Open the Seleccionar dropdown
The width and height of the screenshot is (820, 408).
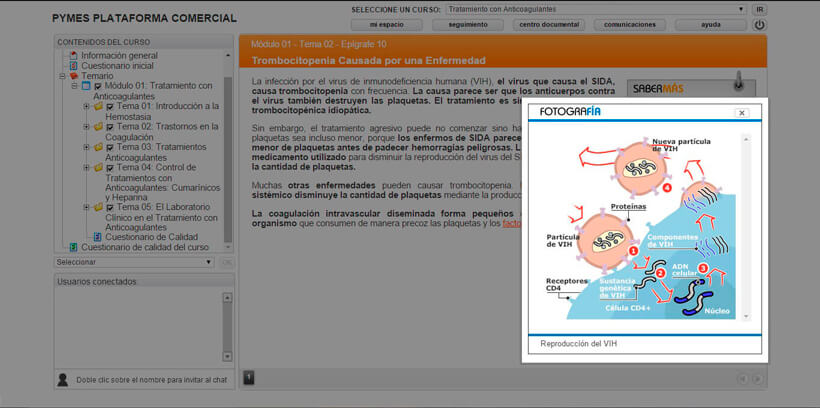coord(134,262)
